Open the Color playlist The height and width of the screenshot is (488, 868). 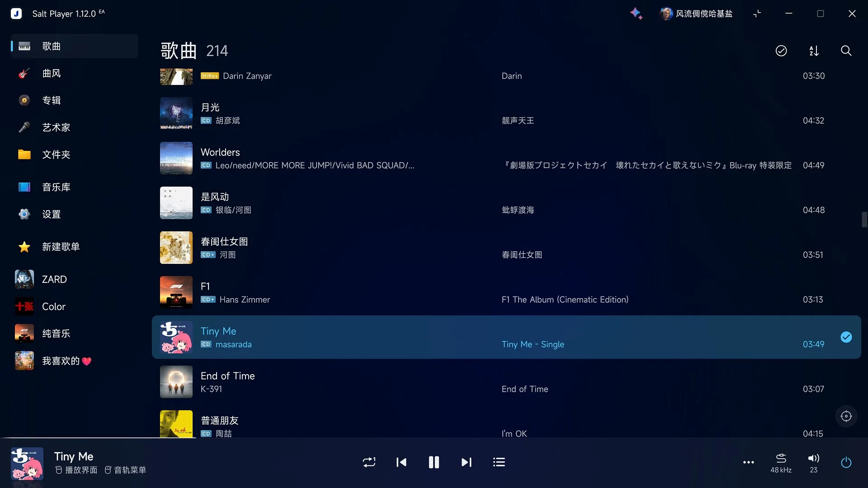tap(75, 306)
